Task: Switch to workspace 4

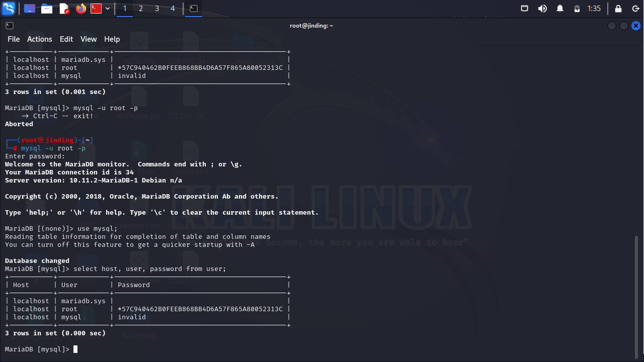Action: coord(173,9)
